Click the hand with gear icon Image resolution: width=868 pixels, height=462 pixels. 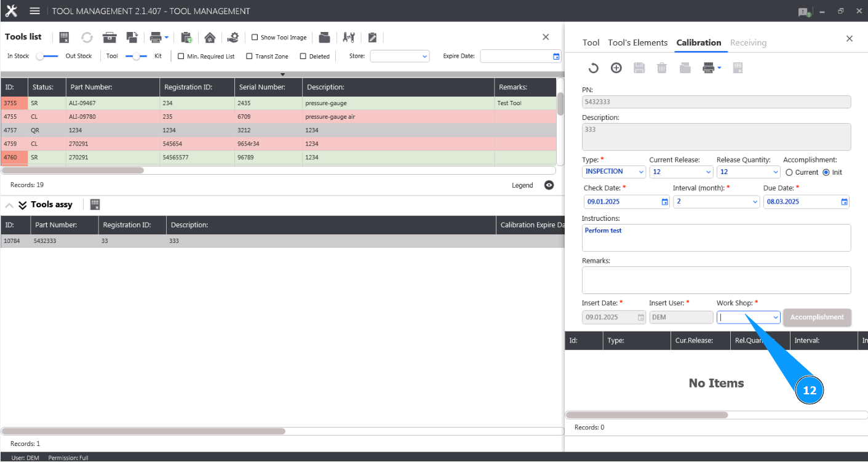pyautogui.click(x=233, y=38)
